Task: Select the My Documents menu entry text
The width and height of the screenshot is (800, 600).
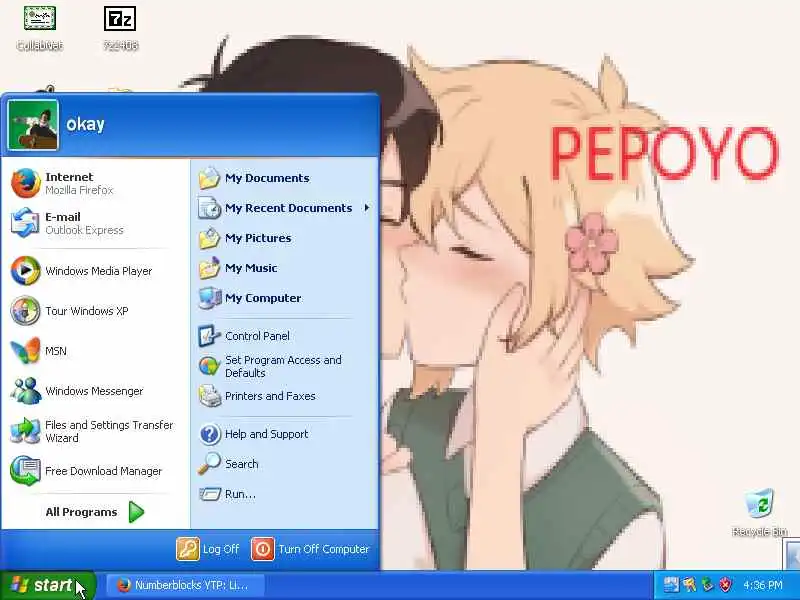Action: tap(267, 178)
